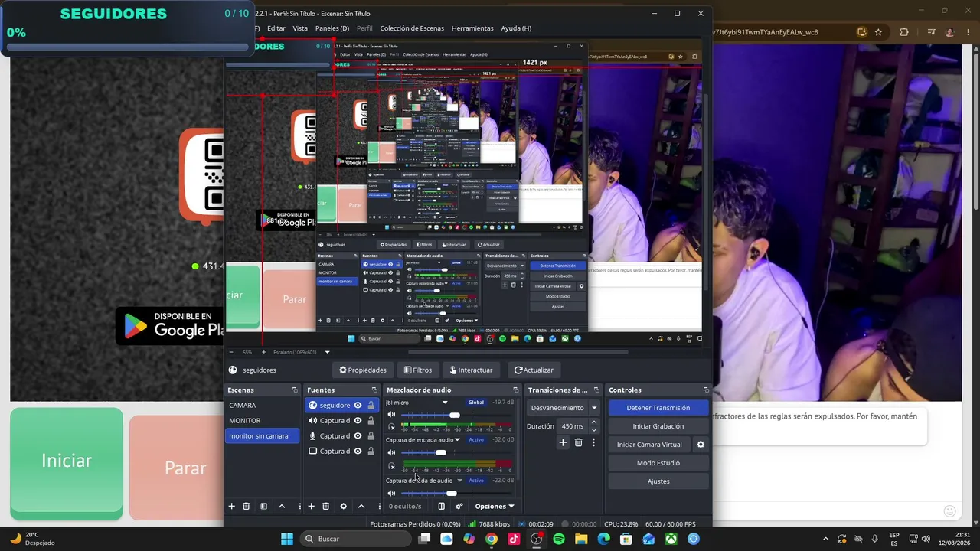The height and width of the screenshot is (551, 980).
Task: Open scene filters icon in the Escenas toolbar
Action: tap(263, 506)
